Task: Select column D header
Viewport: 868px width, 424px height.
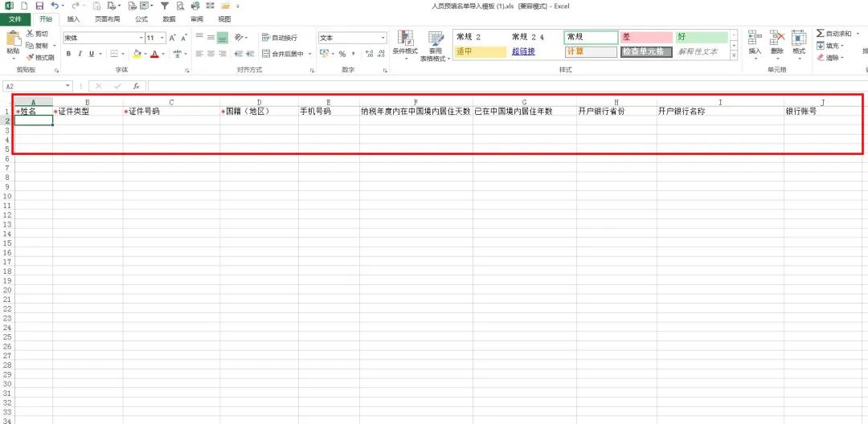Action: point(259,102)
